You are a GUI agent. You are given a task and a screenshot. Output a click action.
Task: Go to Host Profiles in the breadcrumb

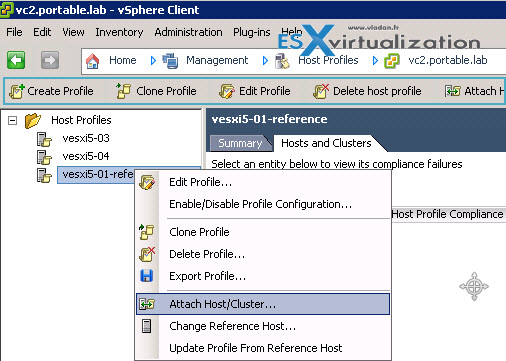click(x=328, y=60)
